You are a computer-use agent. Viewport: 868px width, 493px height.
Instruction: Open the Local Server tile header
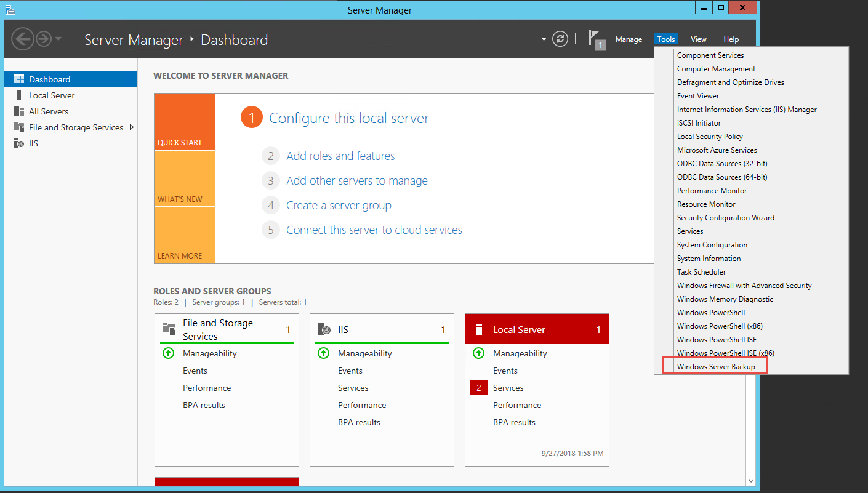[537, 329]
